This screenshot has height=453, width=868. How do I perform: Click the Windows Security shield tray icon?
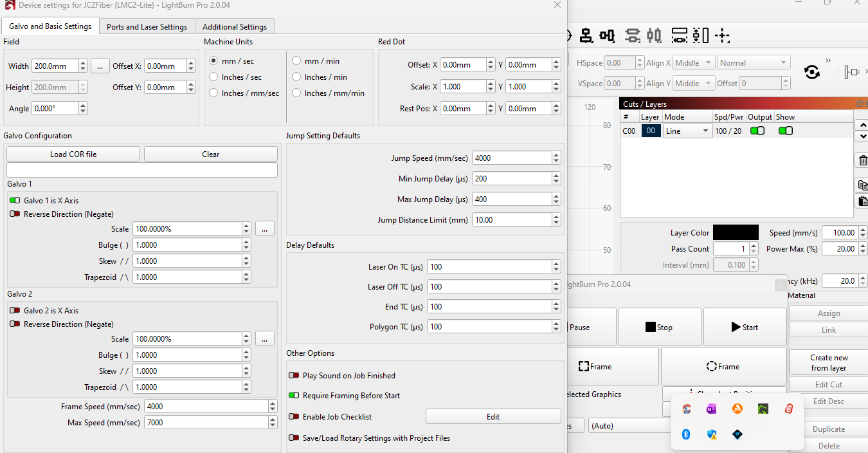(712, 434)
